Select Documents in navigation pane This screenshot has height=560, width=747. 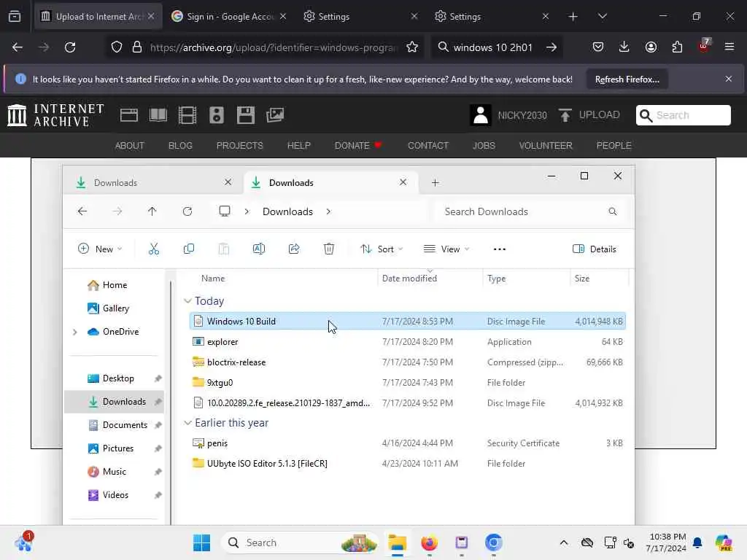click(118, 425)
